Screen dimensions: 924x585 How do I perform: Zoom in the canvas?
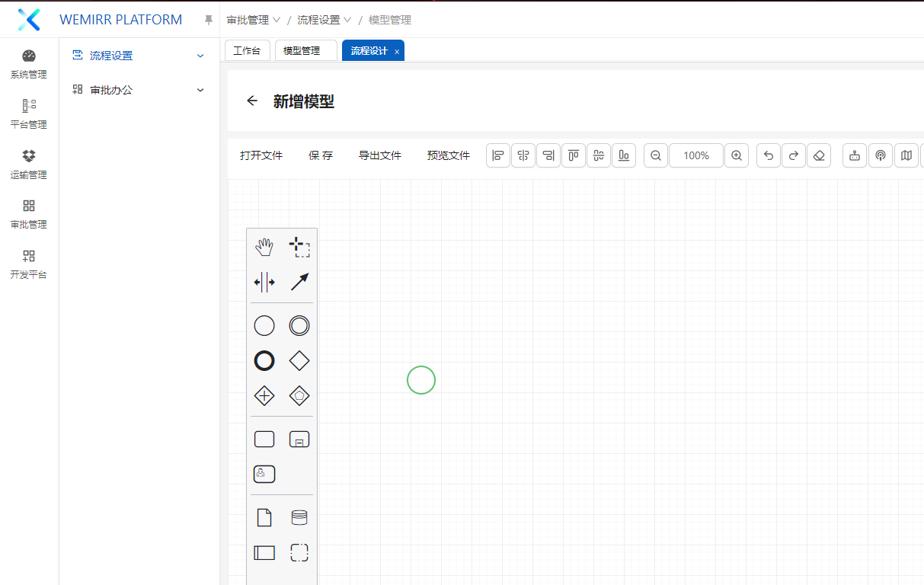tap(737, 155)
